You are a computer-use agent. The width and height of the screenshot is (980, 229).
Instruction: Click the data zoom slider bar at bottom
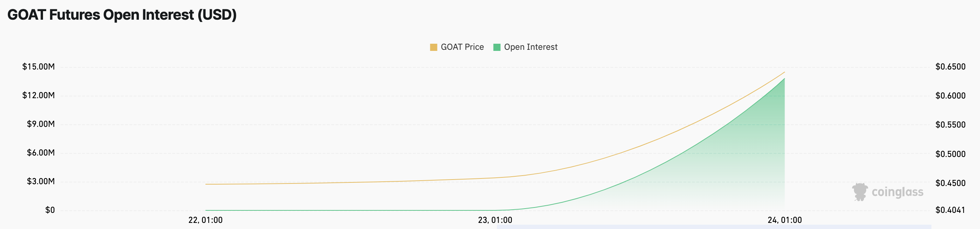pos(714,227)
